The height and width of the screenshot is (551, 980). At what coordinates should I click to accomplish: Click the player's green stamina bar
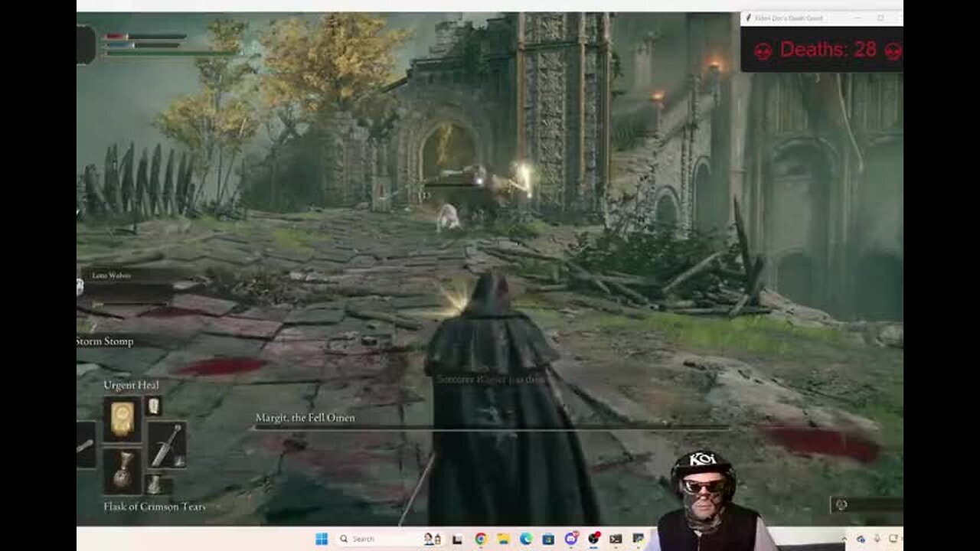click(172, 53)
